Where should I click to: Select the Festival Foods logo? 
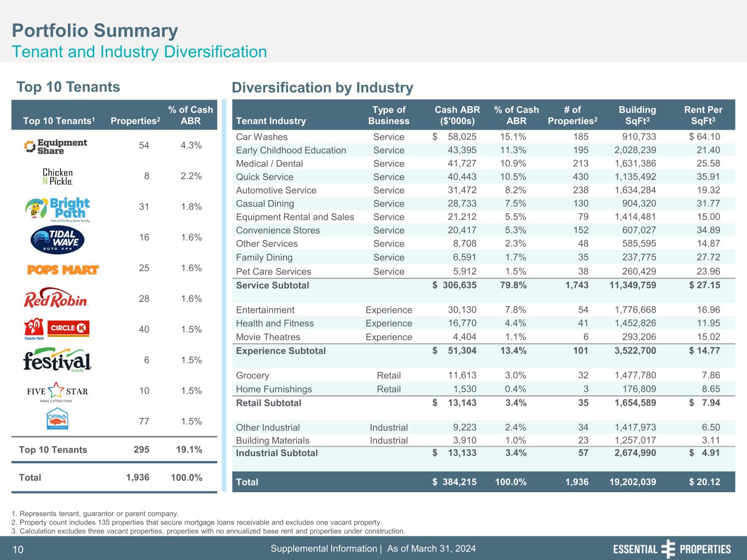pyautogui.click(x=57, y=360)
